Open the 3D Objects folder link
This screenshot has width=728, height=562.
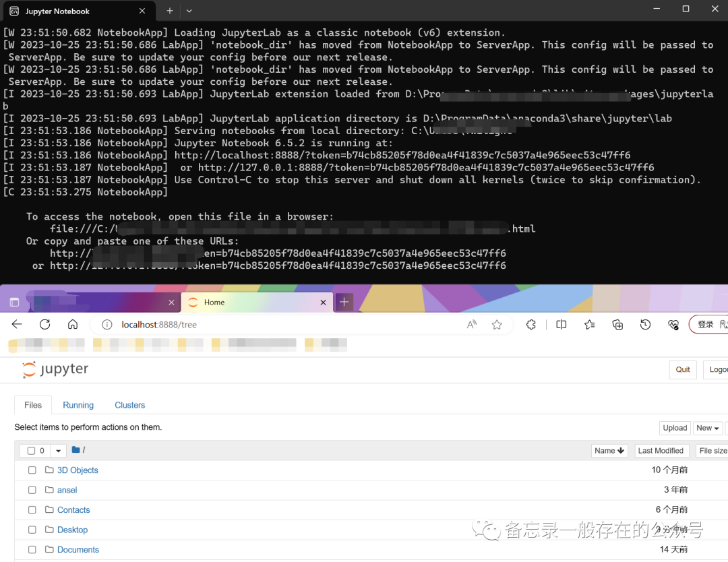[78, 470]
